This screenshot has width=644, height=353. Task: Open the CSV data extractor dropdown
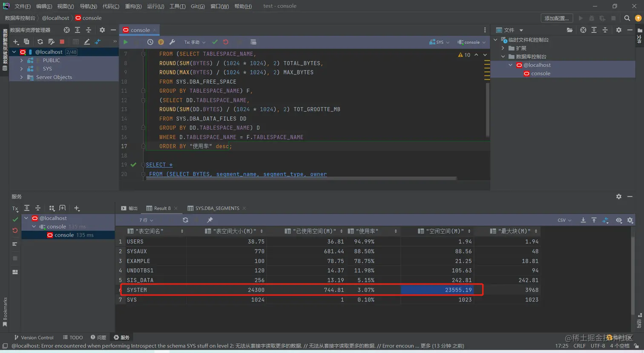point(564,220)
